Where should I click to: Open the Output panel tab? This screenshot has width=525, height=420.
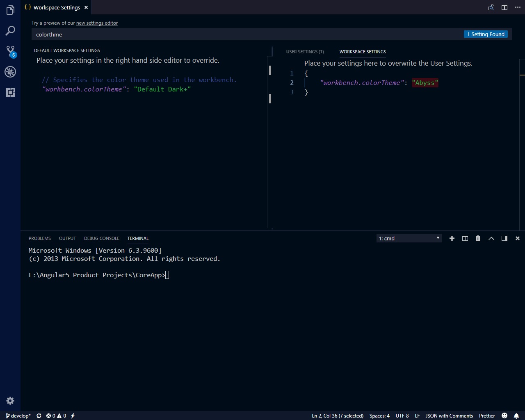67,238
